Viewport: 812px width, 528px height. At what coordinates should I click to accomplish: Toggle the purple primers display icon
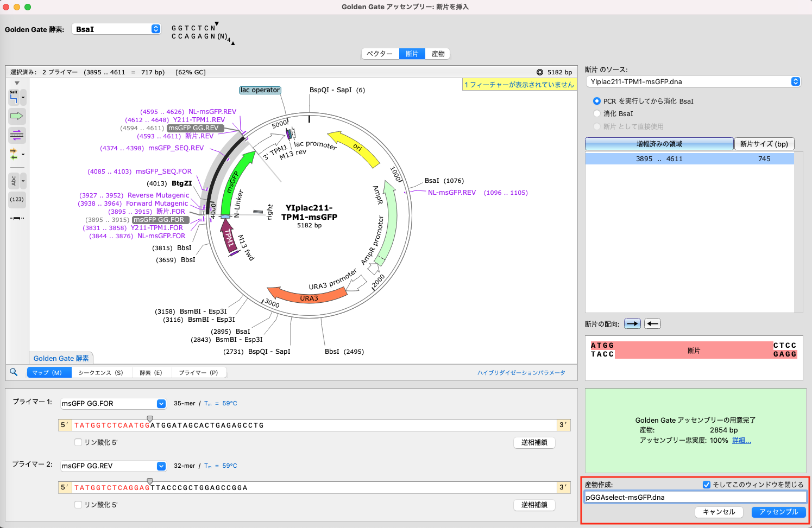(17, 135)
